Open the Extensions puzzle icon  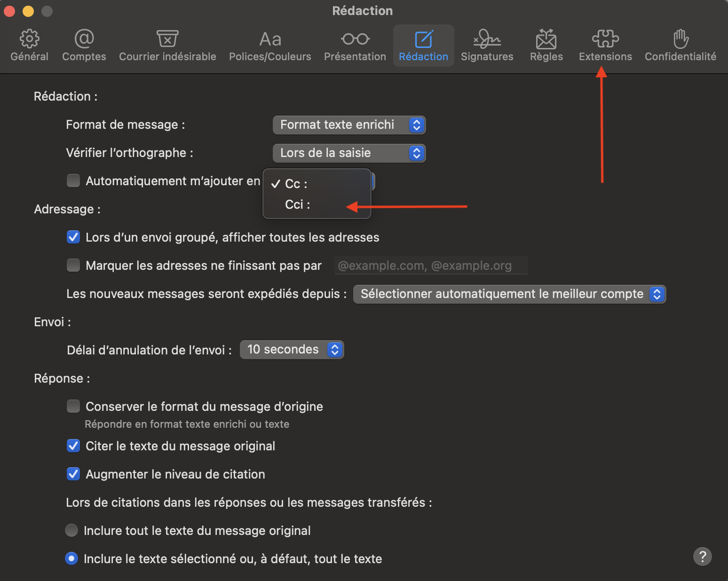605,46
